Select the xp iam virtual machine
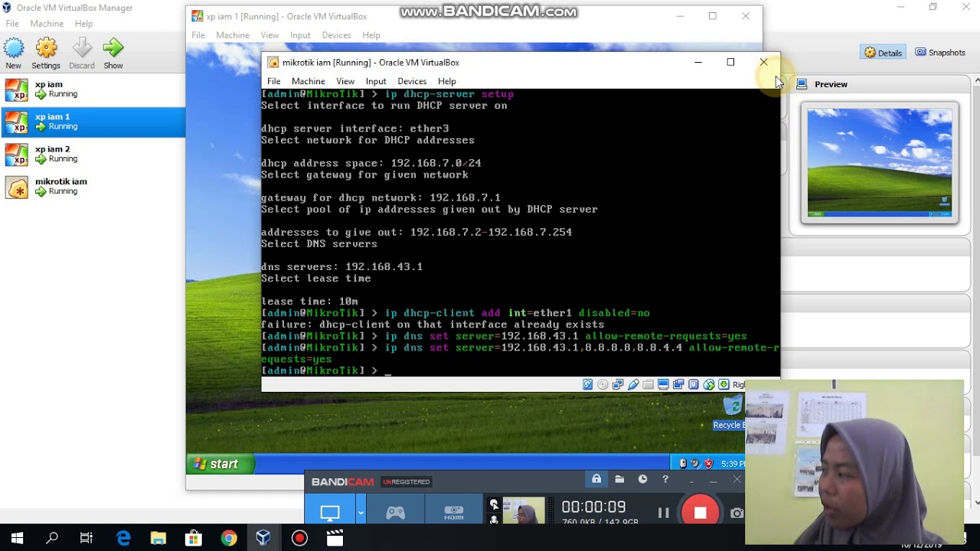980x551 pixels. click(93, 90)
